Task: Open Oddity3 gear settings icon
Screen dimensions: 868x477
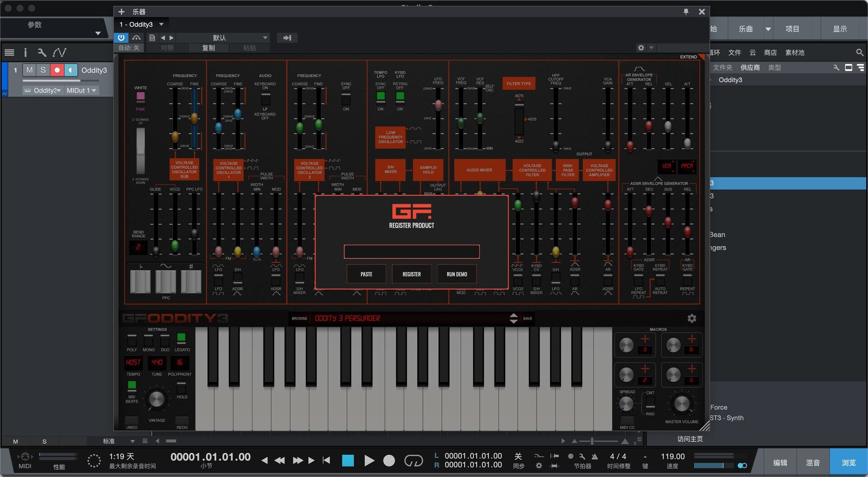Action: click(692, 318)
